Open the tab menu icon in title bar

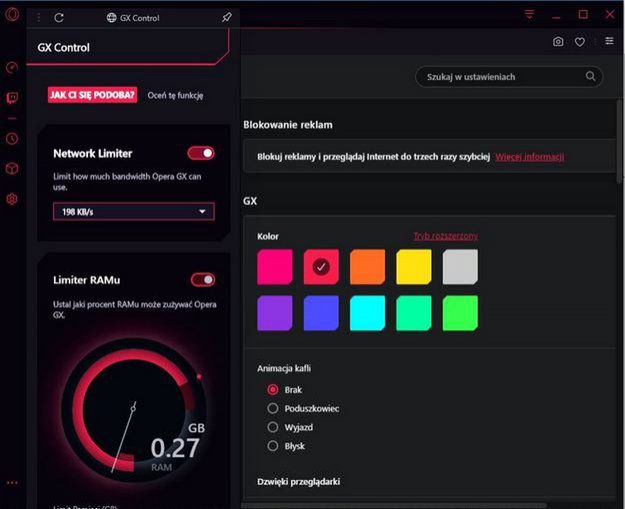click(529, 15)
